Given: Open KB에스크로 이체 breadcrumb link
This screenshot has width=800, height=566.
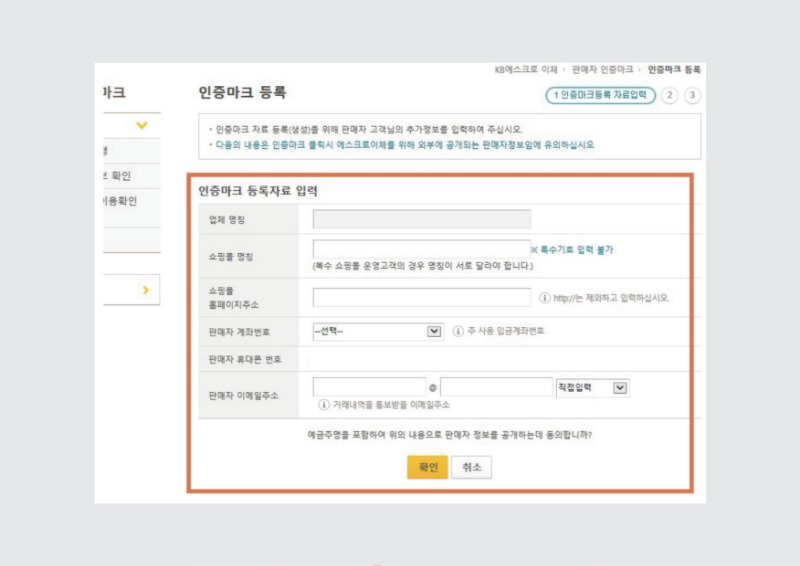Looking at the screenshot, I should coord(526,70).
